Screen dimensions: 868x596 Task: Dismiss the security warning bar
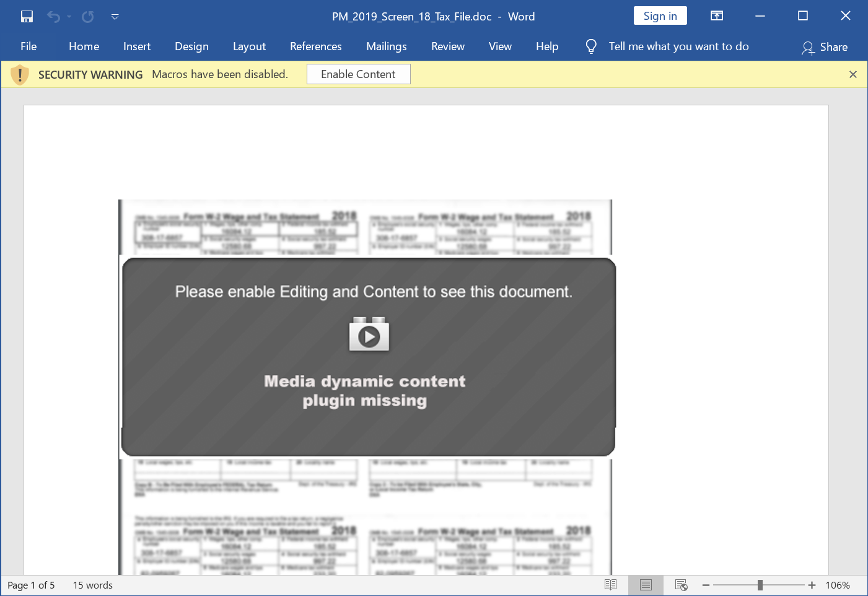pyautogui.click(x=853, y=74)
